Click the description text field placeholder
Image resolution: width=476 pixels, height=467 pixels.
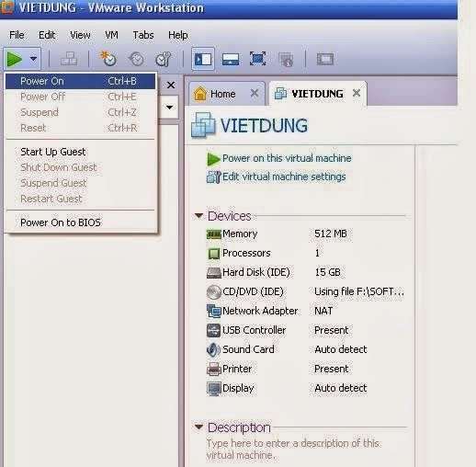(x=293, y=450)
